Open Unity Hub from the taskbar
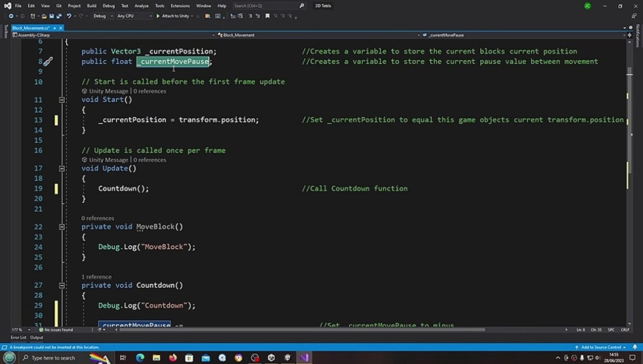Viewport: 643px width, 364px height. tap(271, 357)
